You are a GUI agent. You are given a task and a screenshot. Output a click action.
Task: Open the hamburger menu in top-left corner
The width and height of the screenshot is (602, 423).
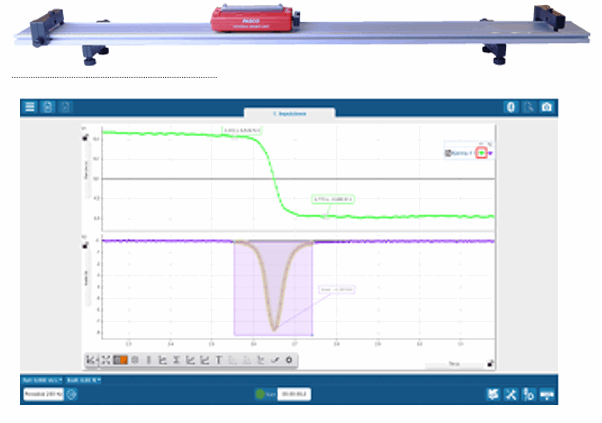[x=30, y=107]
